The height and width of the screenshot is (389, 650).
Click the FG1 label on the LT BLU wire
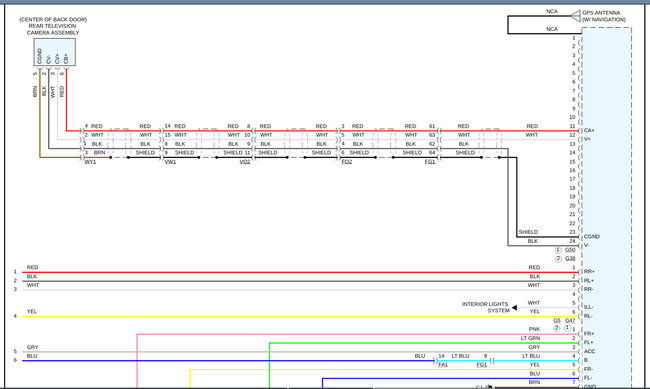(x=482, y=365)
